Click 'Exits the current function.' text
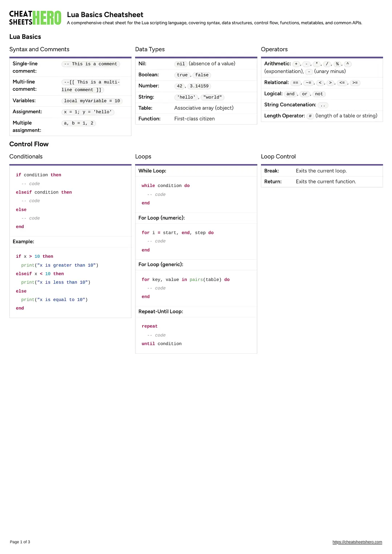The height and width of the screenshot is (554, 392). coord(326,182)
